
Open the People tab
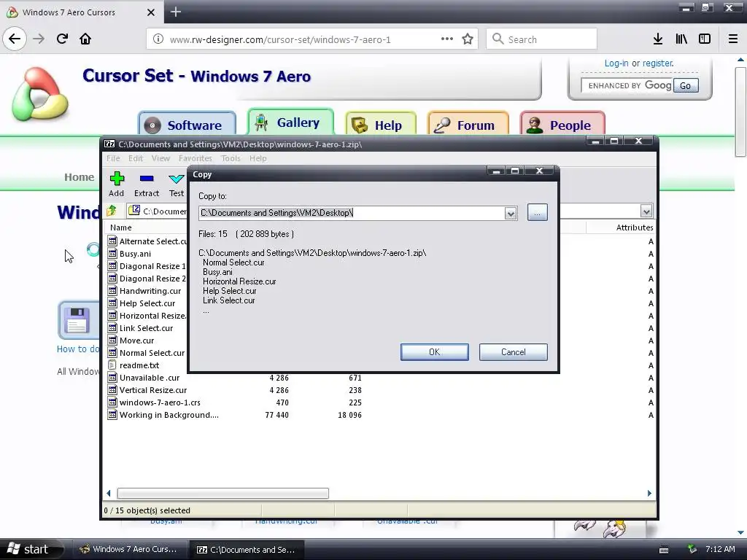[562, 124]
